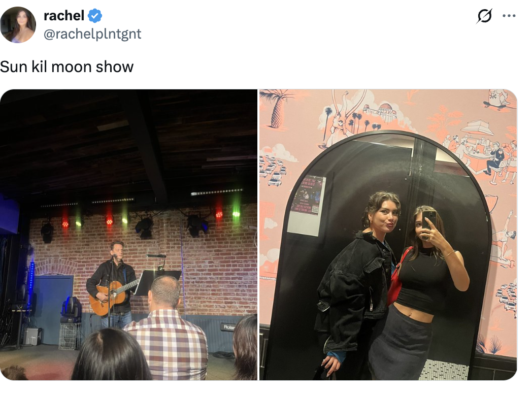Click the Roland amp label on stage
This screenshot has width=532, height=393.
228,327
